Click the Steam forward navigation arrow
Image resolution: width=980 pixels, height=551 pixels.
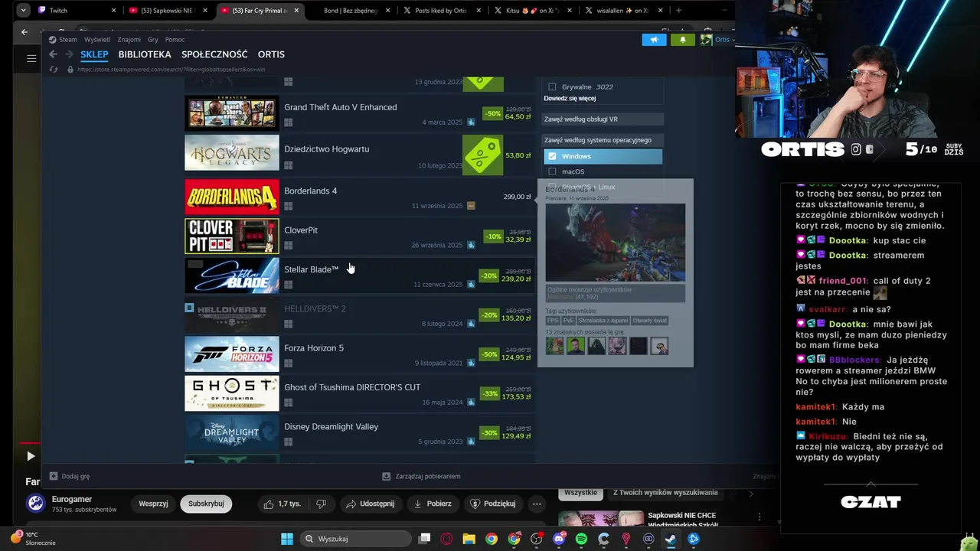69,54
